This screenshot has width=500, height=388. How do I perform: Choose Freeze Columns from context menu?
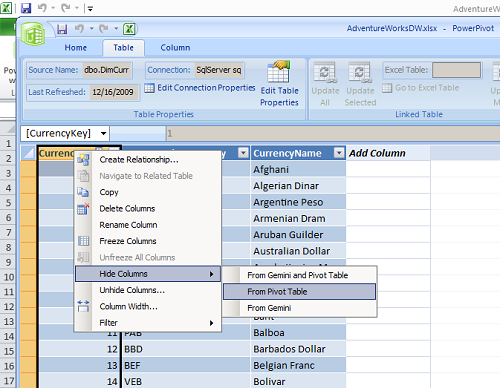tap(148, 241)
